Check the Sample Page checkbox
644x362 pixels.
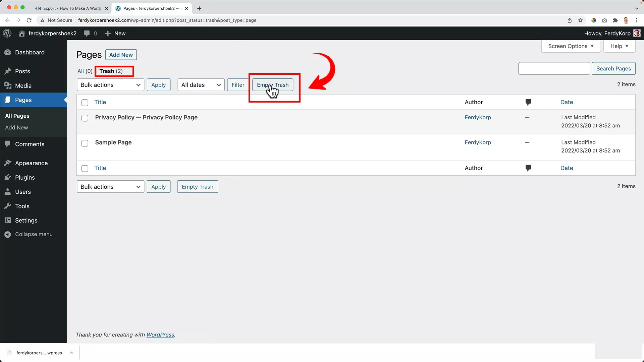tap(85, 143)
